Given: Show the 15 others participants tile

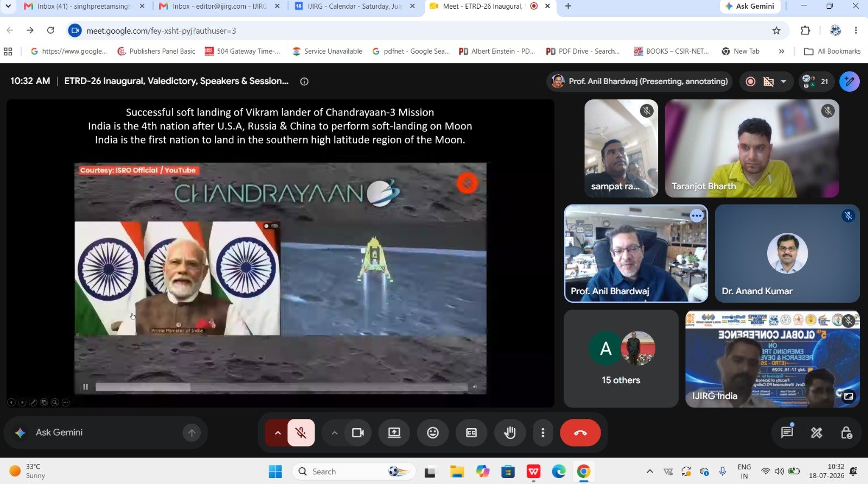Looking at the screenshot, I should click(621, 359).
